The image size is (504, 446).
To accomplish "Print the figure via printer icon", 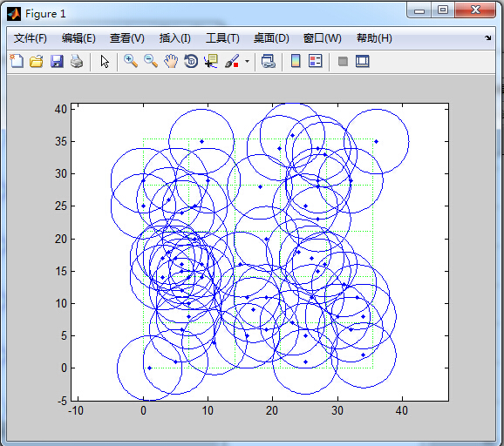I will coord(77,61).
